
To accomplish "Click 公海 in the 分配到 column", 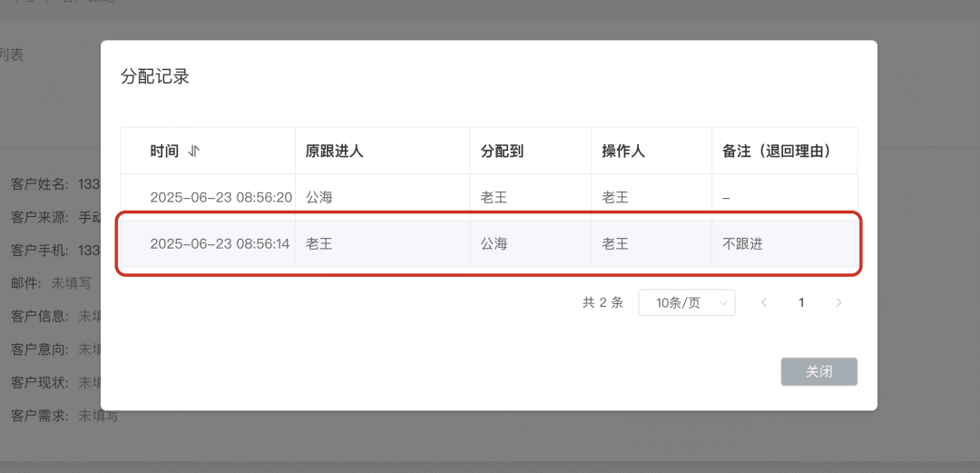I will coord(494,243).
